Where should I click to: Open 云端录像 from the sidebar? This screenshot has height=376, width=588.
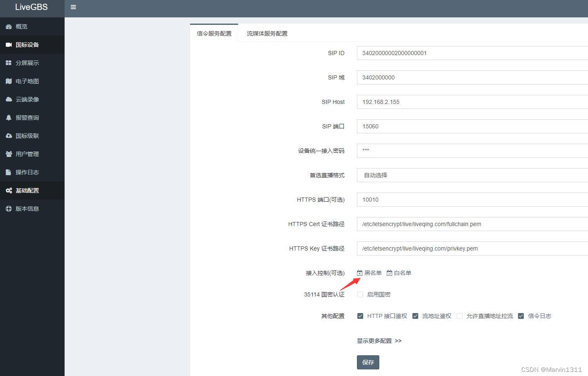pyautogui.click(x=32, y=99)
